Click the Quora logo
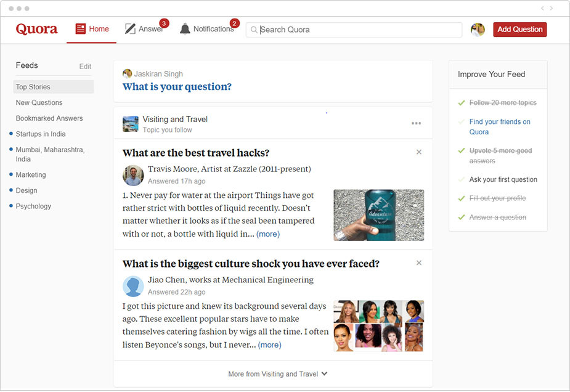Image resolution: width=570 pixels, height=392 pixels. (x=36, y=29)
